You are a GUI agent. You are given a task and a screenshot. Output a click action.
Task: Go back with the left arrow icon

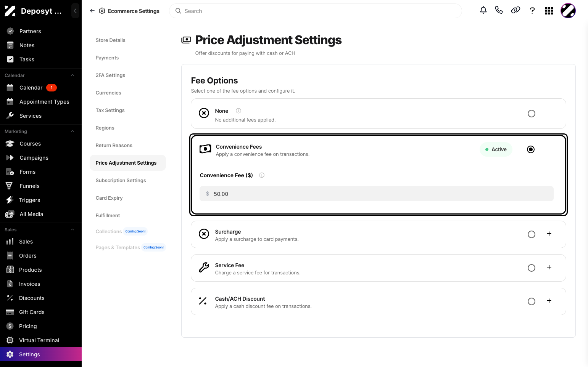(92, 11)
